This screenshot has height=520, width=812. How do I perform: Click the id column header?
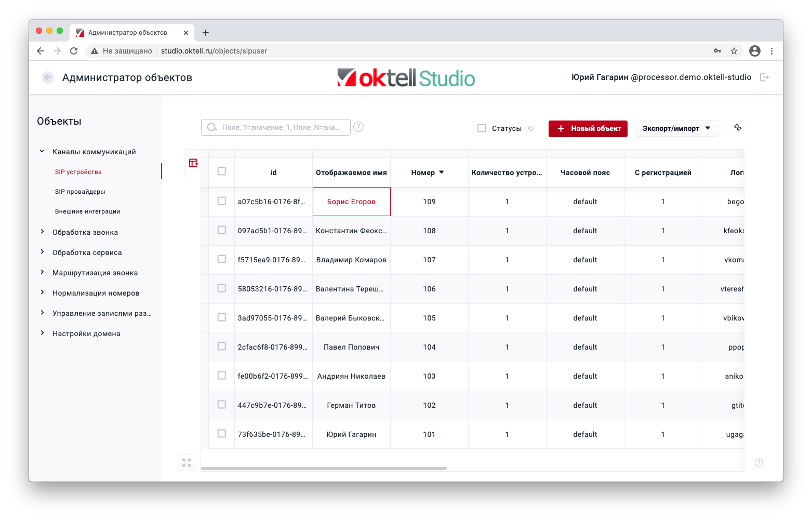[x=273, y=172]
